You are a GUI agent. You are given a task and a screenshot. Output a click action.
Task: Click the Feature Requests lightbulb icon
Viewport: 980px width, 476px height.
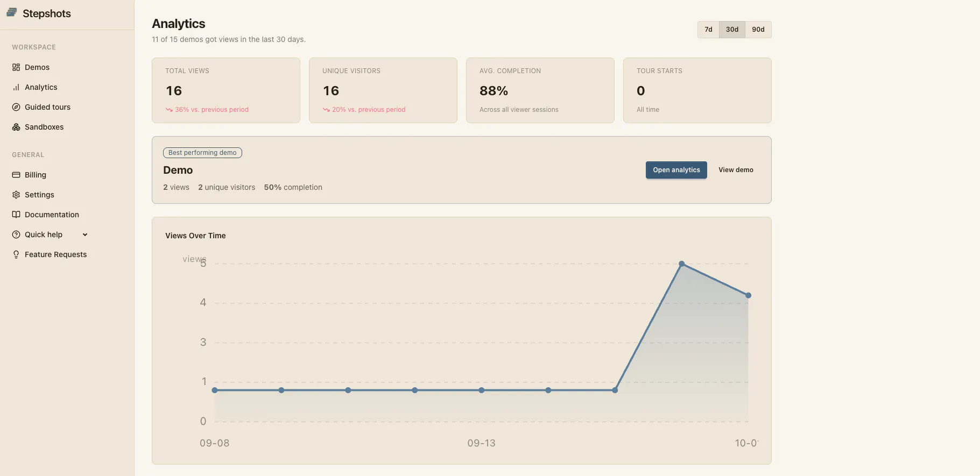[16, 254]
